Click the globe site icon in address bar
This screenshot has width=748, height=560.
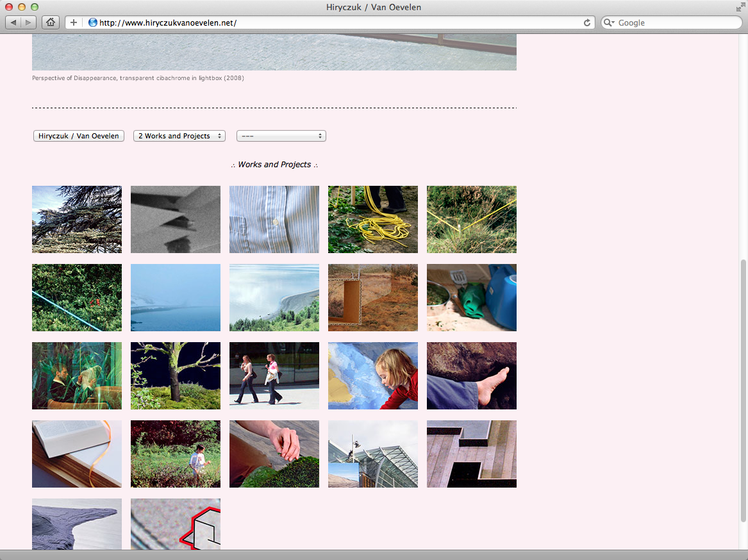click(93, 22)
